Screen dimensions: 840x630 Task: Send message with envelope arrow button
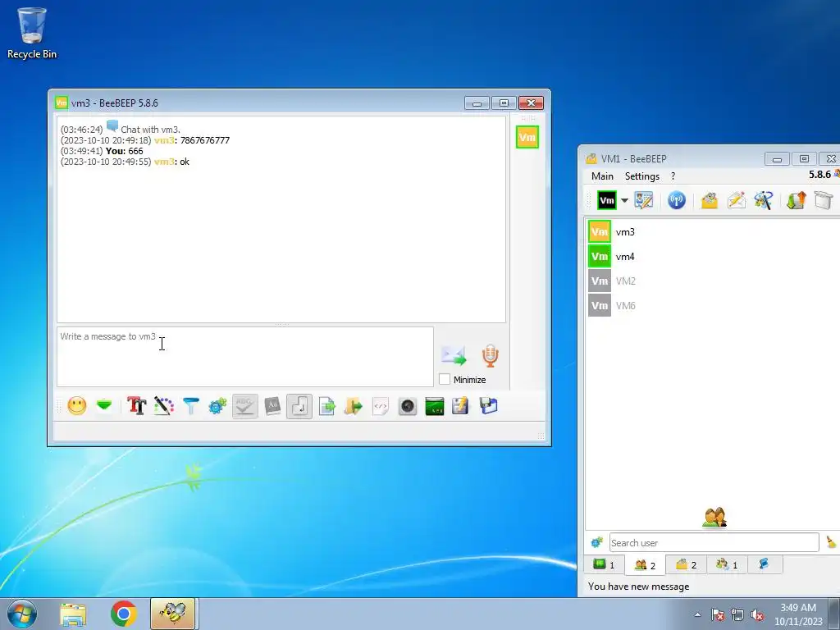click(453, 356)
